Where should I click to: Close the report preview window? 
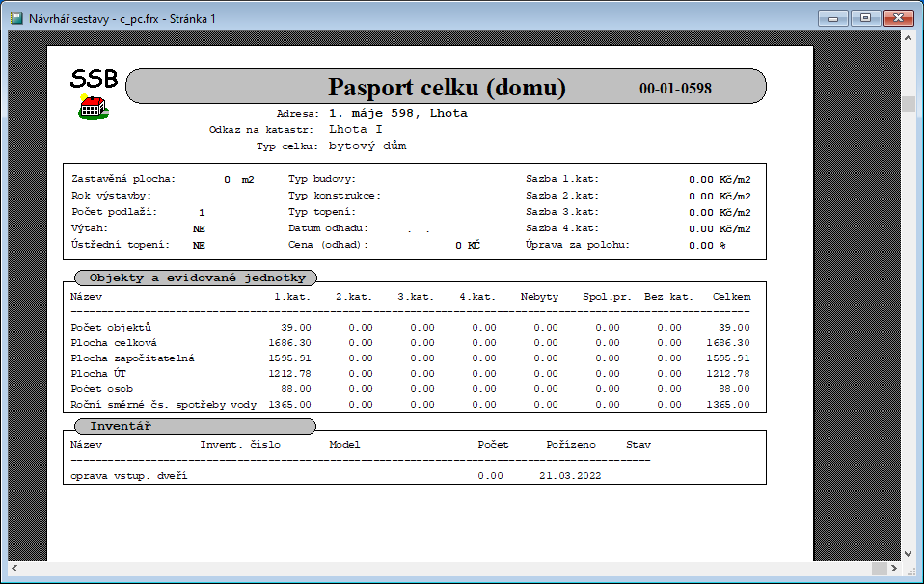pyautogui.click(x=897, y=17)
